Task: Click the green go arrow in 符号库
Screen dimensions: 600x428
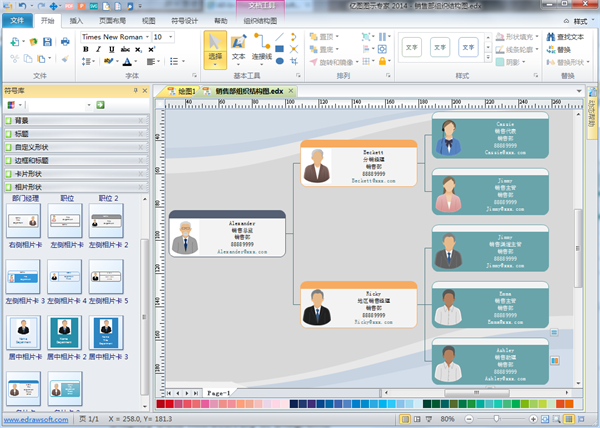Action: [x=100, y=104]
